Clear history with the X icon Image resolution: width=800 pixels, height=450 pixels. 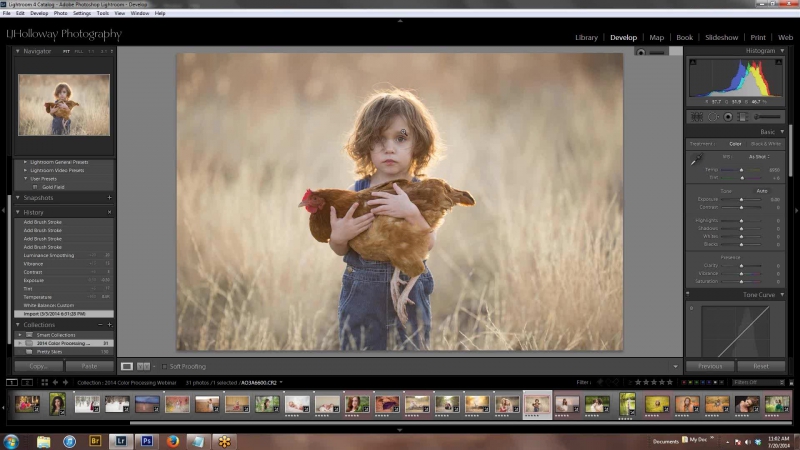109,212
